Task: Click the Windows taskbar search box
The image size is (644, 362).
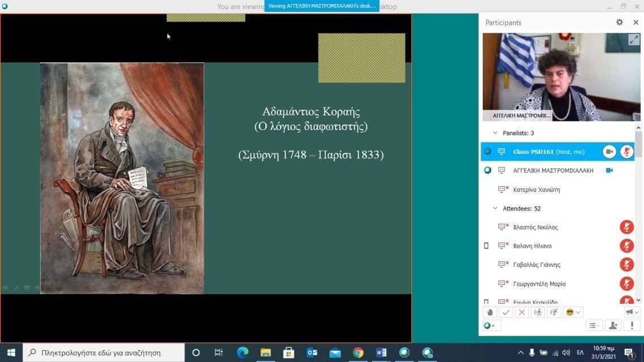Action: 104,352
